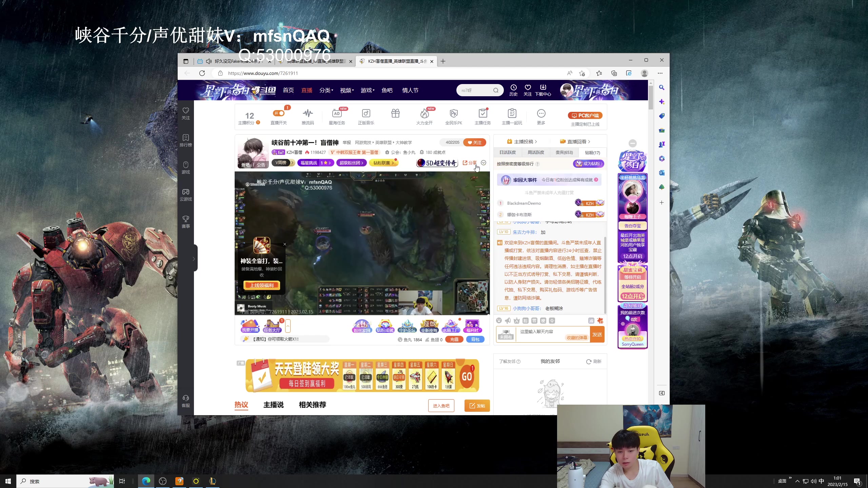This screenshot has width=868, height=488.
Task: Click the 充值 recharge button
Action: pos(454,340)
